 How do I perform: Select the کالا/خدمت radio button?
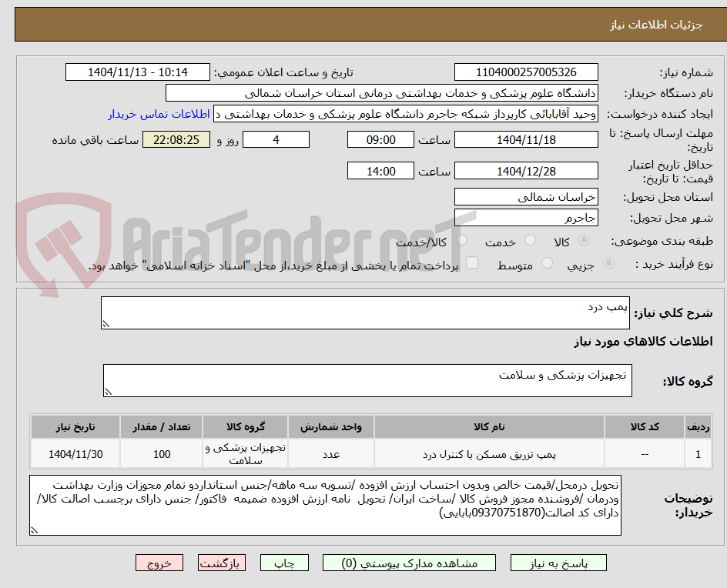coord(461,240)
